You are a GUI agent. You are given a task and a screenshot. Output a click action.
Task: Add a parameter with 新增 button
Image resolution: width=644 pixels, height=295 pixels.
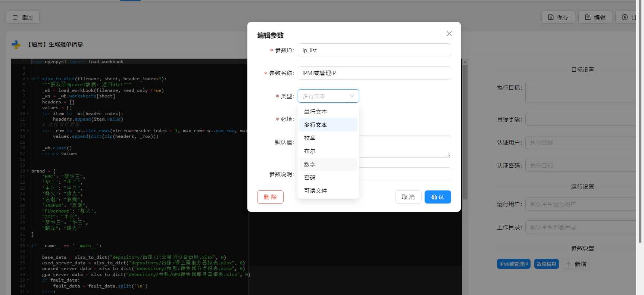coord(576,264)
